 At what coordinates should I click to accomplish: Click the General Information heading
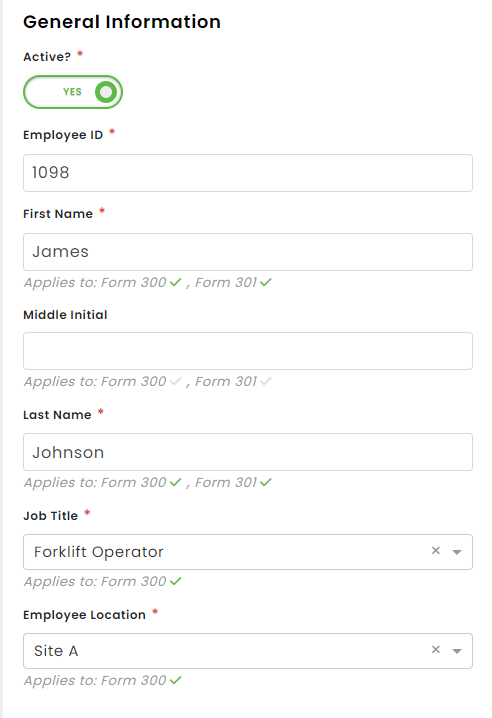point(122,22)
